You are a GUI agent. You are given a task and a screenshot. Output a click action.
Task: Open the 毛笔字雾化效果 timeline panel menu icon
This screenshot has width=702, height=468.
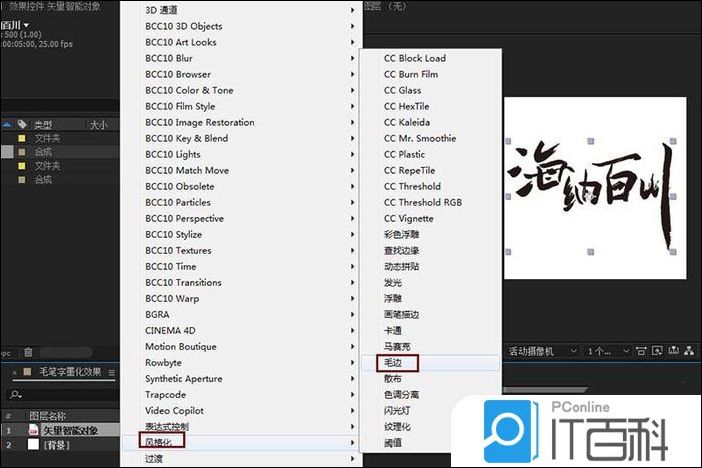111,373
